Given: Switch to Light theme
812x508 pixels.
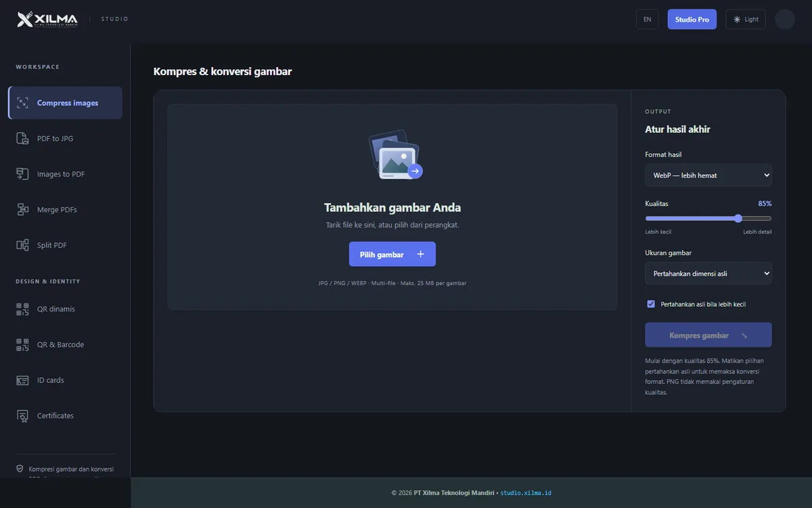Looking at the screenshot, I should coord(746,20).
